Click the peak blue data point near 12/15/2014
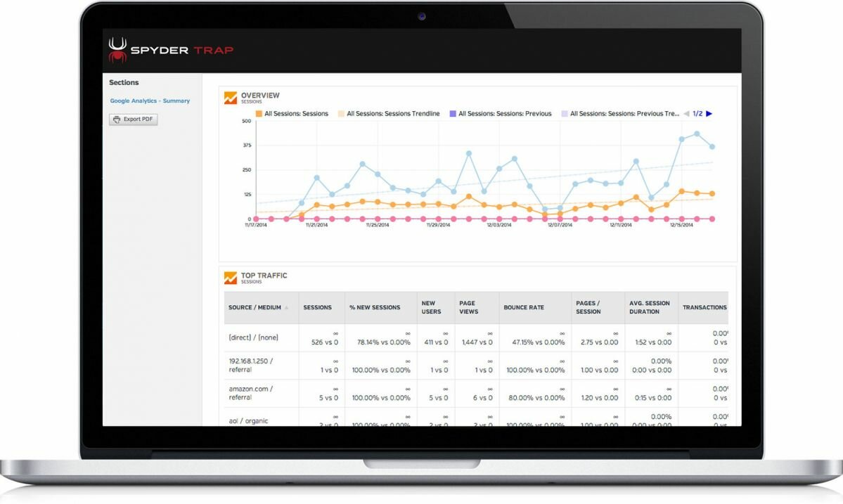Screen dimensions: 843x504 click(x=697, y=134)
